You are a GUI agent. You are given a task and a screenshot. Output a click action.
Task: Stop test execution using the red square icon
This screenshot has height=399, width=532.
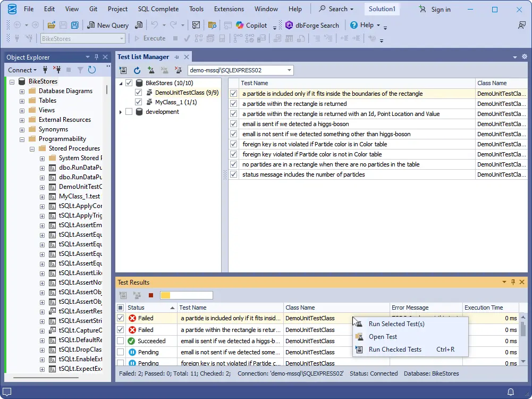tap(151, 295)
